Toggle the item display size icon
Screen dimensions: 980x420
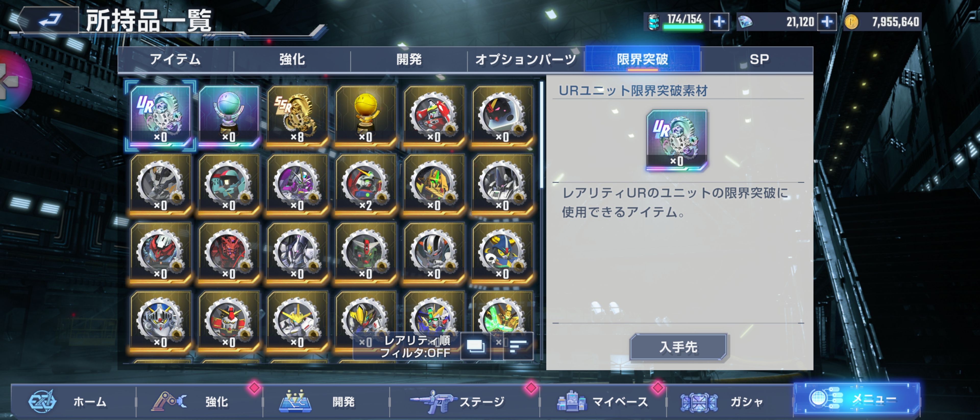pyautogui.click(x=475, y=346)
